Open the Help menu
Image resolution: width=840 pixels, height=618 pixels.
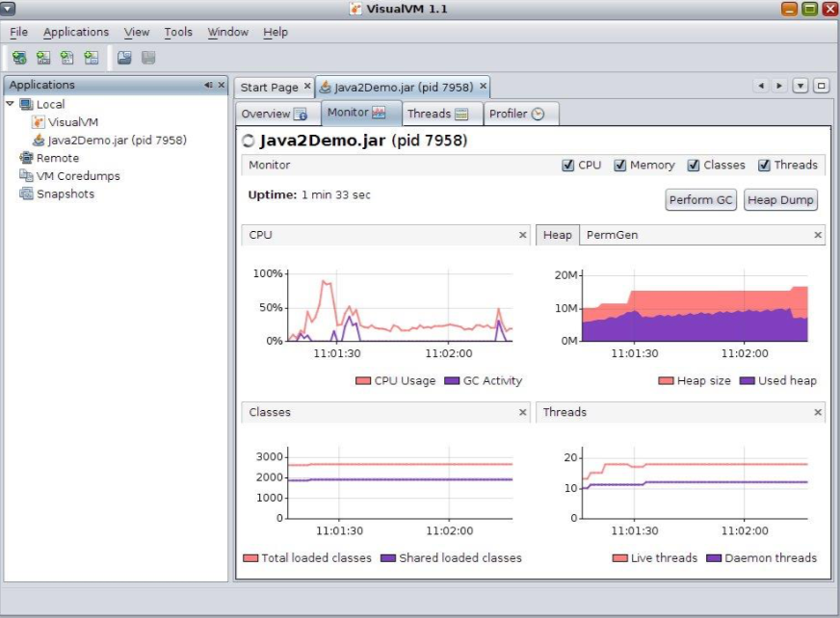[276, 32]
